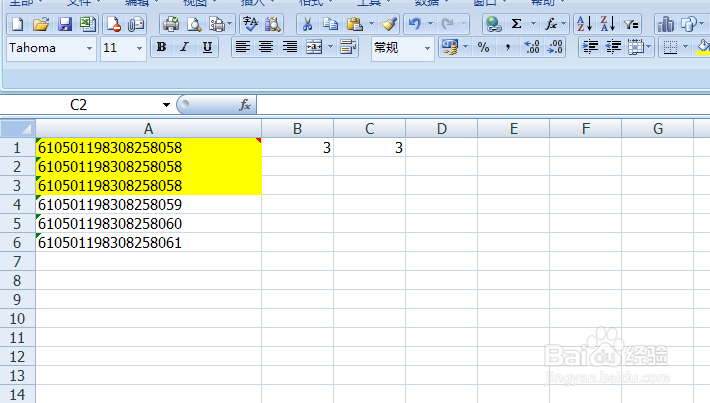Decrease the number of decimal places

coord(555,47)
